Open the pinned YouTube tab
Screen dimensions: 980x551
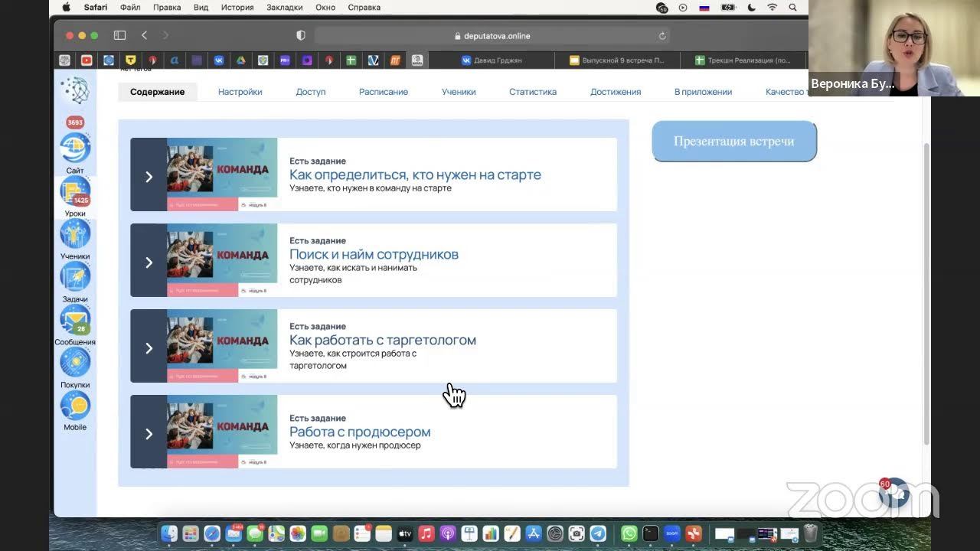pos(87,60)
